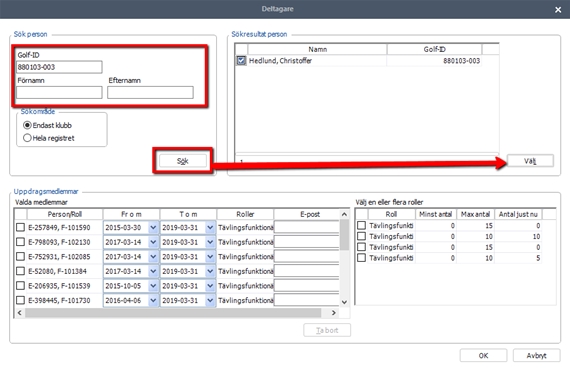Click the Avbryt button

click(x=537, y=355)
